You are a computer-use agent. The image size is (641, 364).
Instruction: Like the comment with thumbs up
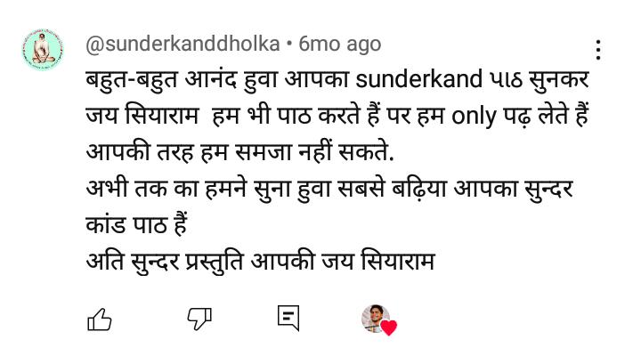99,318
